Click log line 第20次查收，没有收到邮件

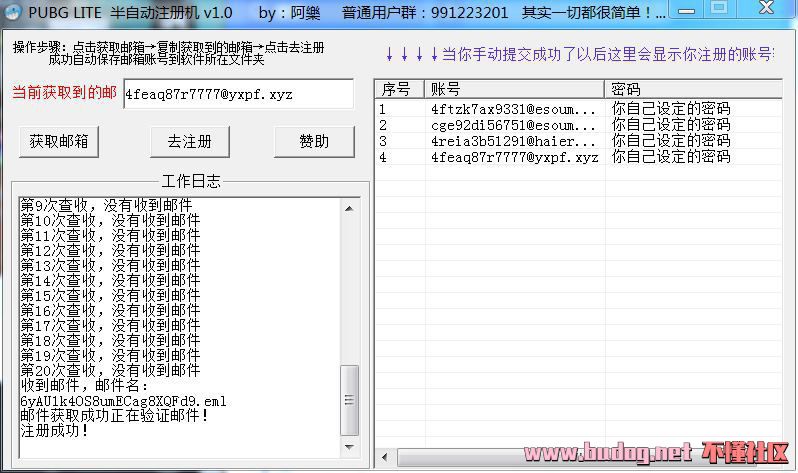pos(110,370)
